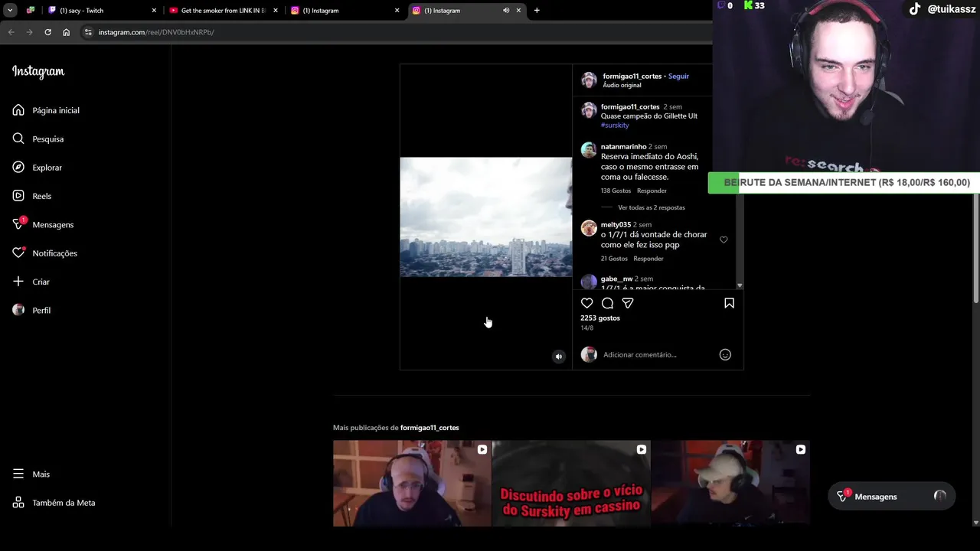Open gabe__nw commenter profile

[616, 279]
